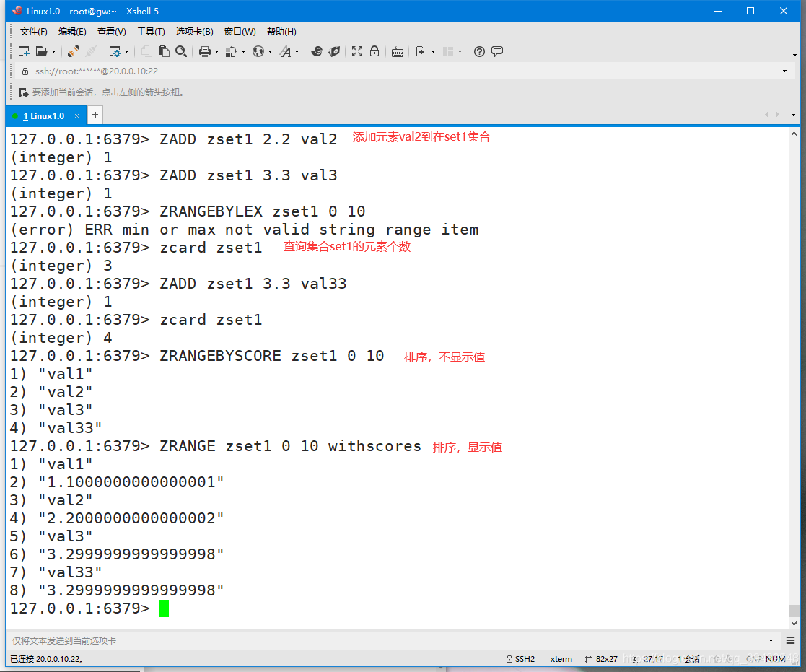Image resolution: width=806 pixels, height=672 pixels.
Task: Click the SSH2 status bar entry
Action: point(521,659)
